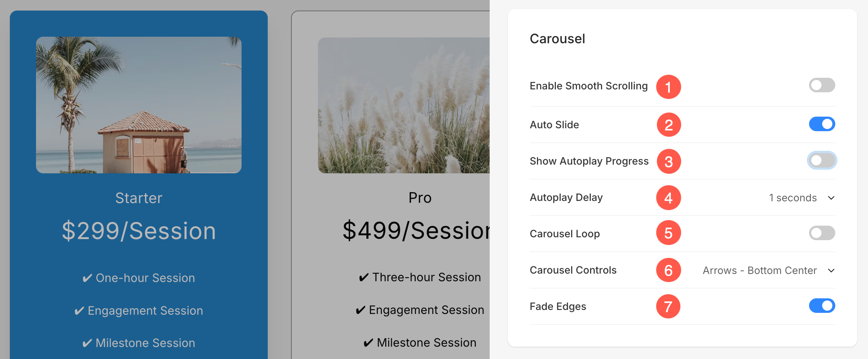Click the Starter plan title
Image resolution: width=868 pixels, height=359 pixels.
tap(139, 198)
